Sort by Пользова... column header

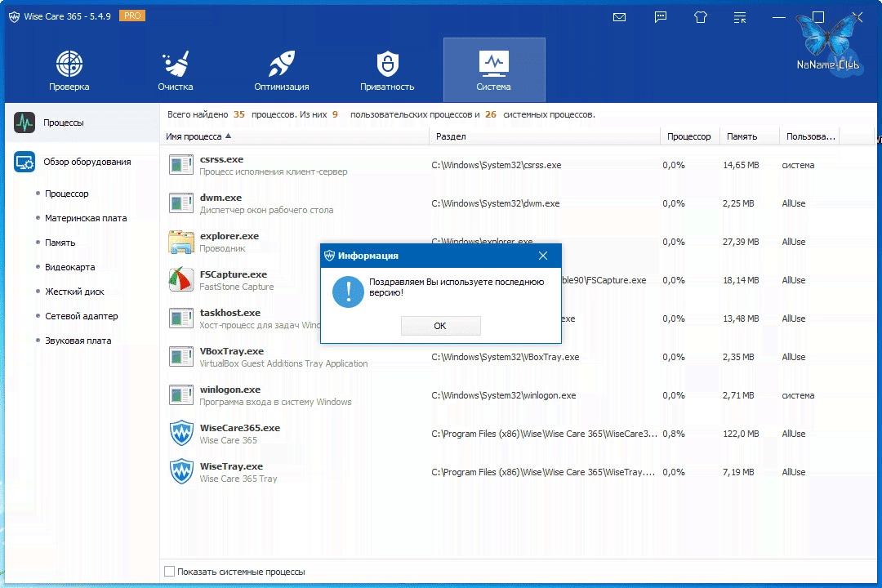click(x=809, y=136)
